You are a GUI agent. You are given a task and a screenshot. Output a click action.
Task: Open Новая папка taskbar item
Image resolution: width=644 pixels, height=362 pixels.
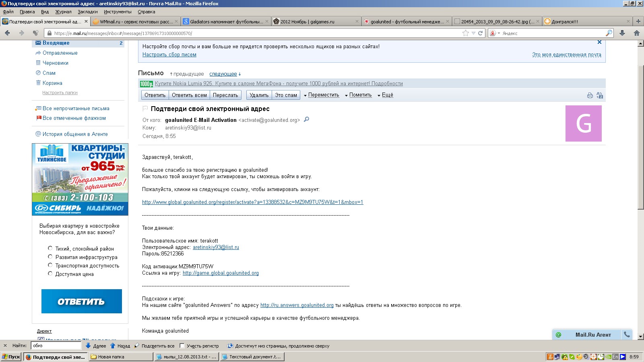(x=121, y=357)
